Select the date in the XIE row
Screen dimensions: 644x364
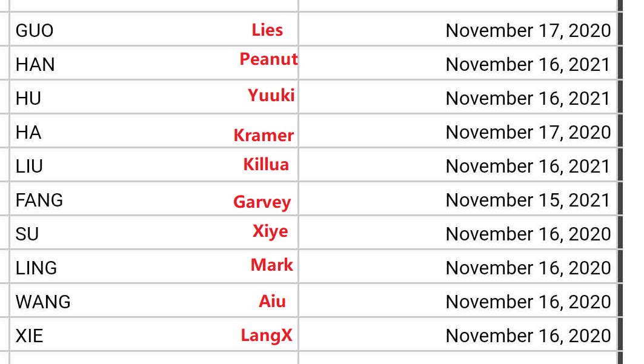click(x=528, y=336)
